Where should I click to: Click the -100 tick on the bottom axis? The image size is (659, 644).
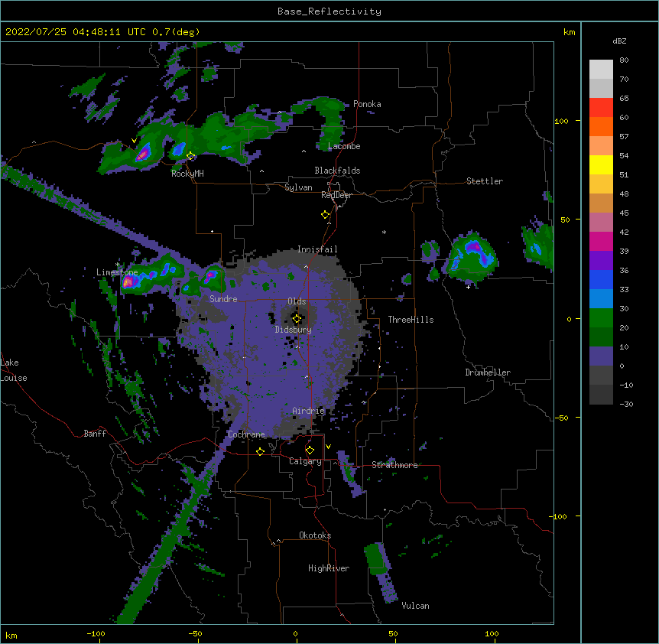(x=96, y=633)
